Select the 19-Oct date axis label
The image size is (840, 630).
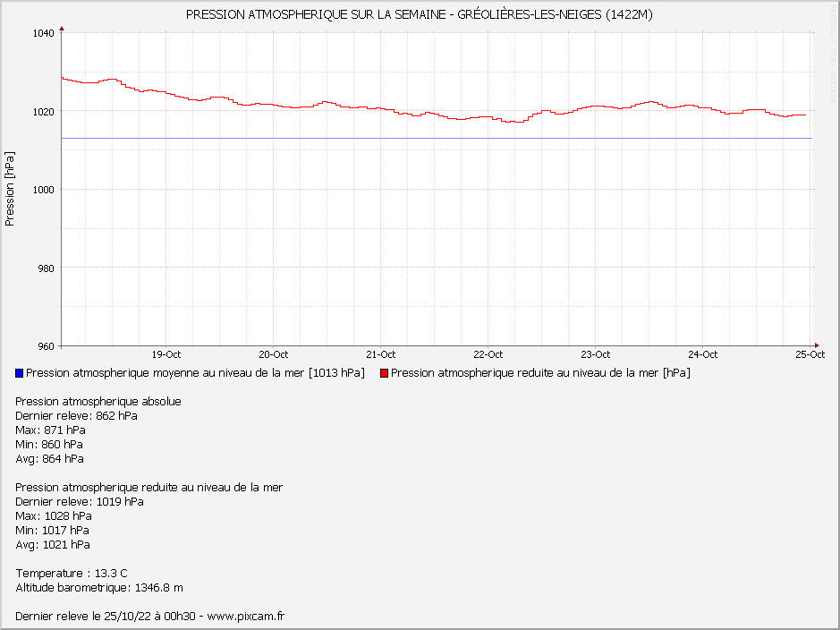[x=166, y=354]
